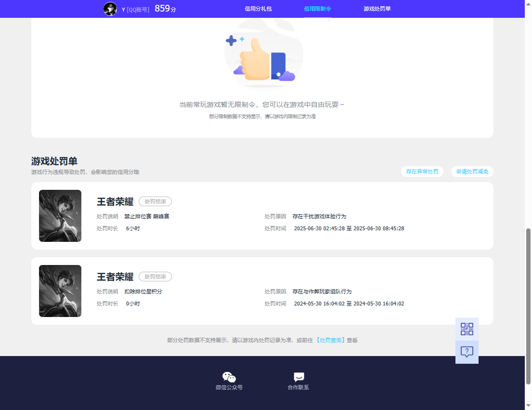Click hero thumbnail of 2025-06-30 penalty
The height and width of the screenshot is (410, 532).
click(60, 216)
